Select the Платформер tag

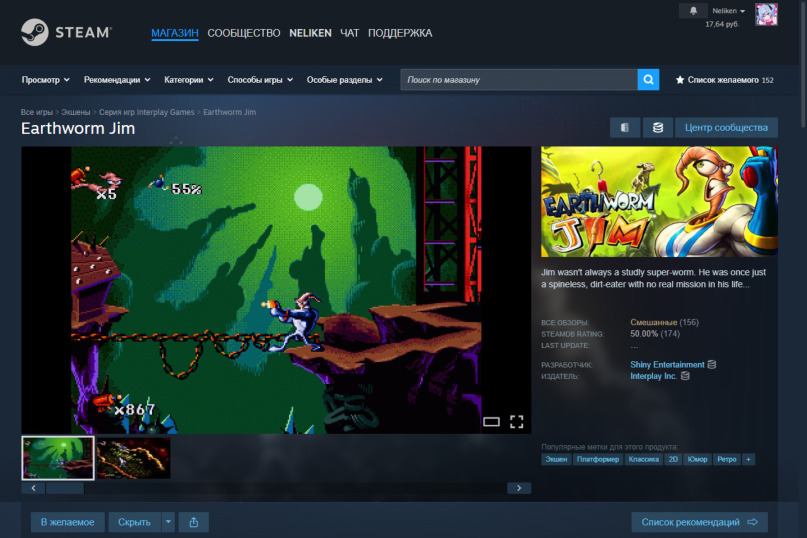(x=598, y=459)
